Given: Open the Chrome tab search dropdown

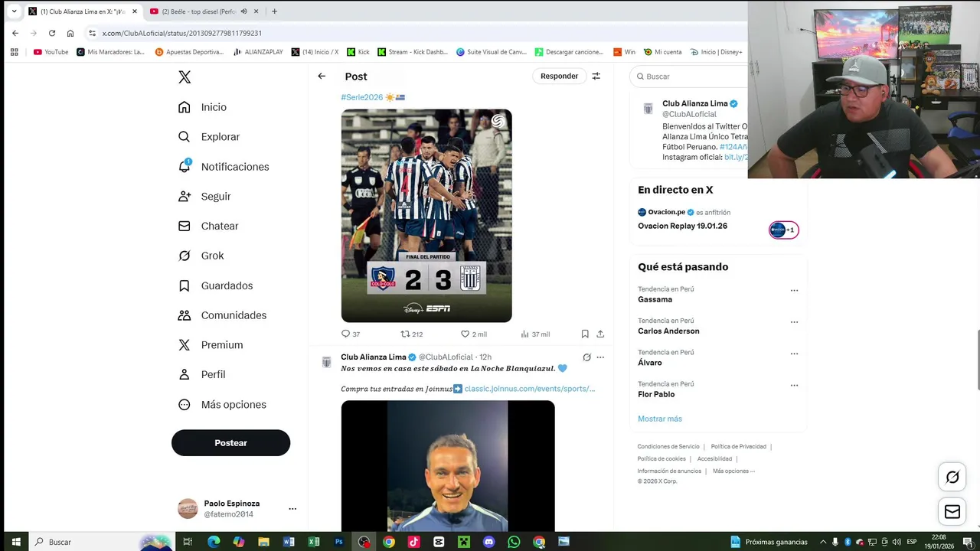Looking at the screenshot, I should click(14, 11).
